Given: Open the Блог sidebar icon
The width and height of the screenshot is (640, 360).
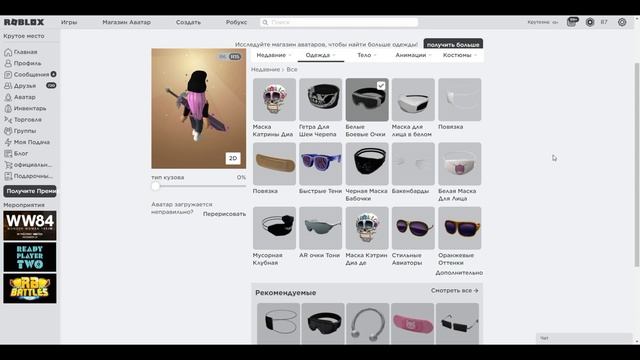Looking at the screenshot, I should 8,153.
